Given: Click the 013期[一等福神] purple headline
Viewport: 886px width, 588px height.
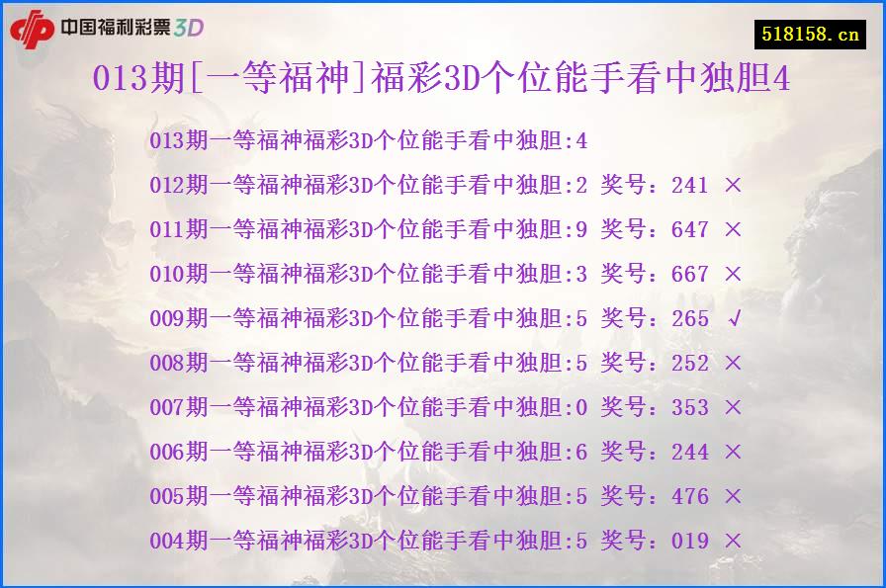Looking at the screenshot, I should point(441,78).
